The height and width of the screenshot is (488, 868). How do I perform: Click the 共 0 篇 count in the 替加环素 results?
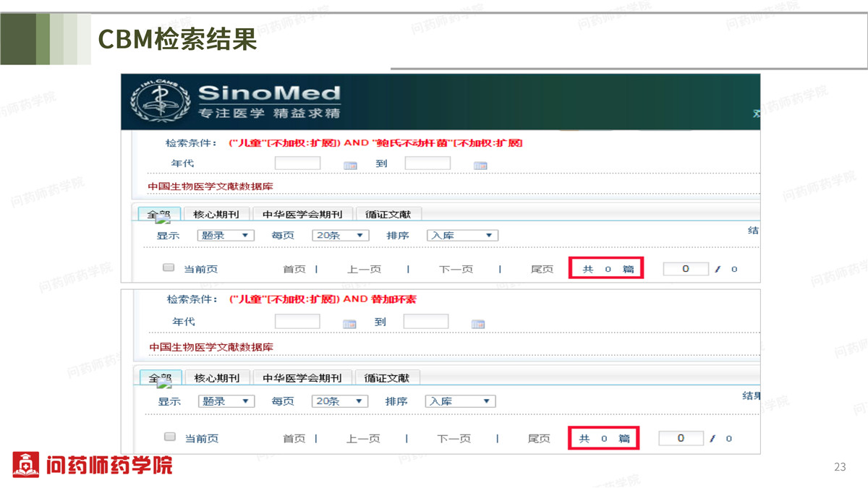[x=605, y=439]
